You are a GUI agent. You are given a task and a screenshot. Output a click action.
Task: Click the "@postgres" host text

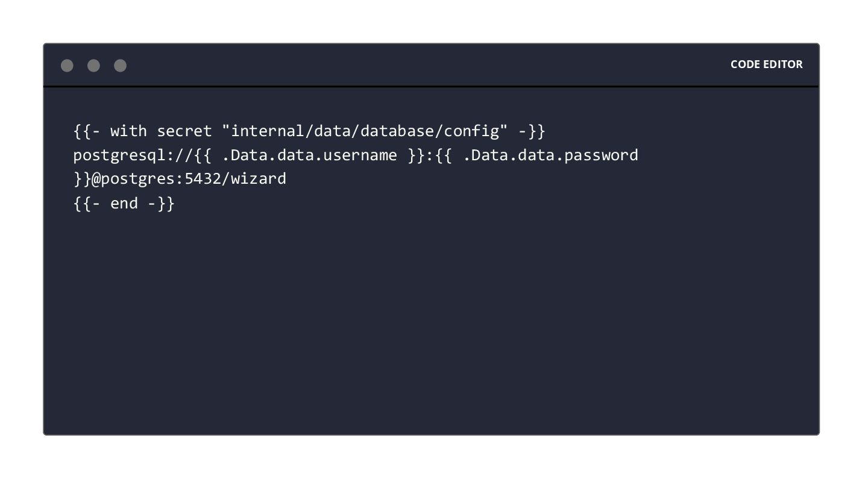tap(133, 179)
